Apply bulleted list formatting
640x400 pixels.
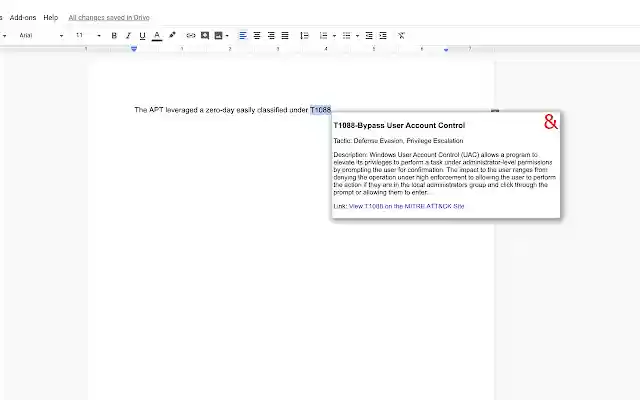[347, 36]
